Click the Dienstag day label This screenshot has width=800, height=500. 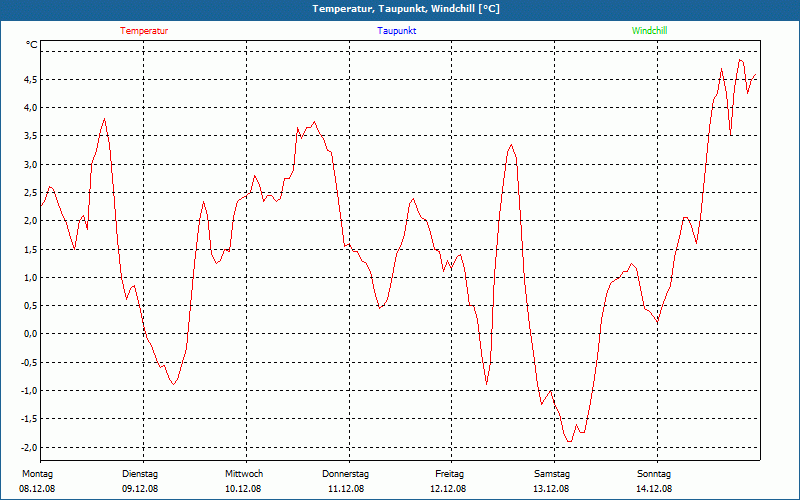coord(140,474)
